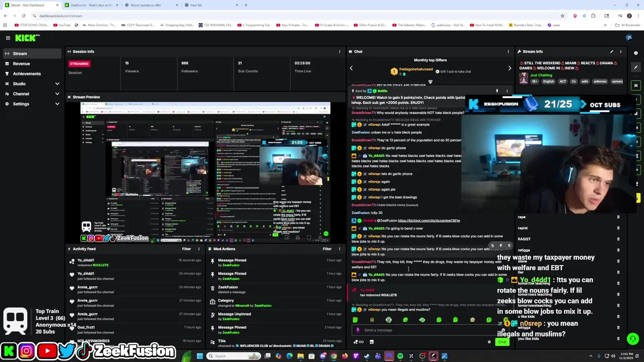This screenshot has width=644, height=362.
Task: Collapse the top gifters banner in chat
Action: click(x=430, y=81)
